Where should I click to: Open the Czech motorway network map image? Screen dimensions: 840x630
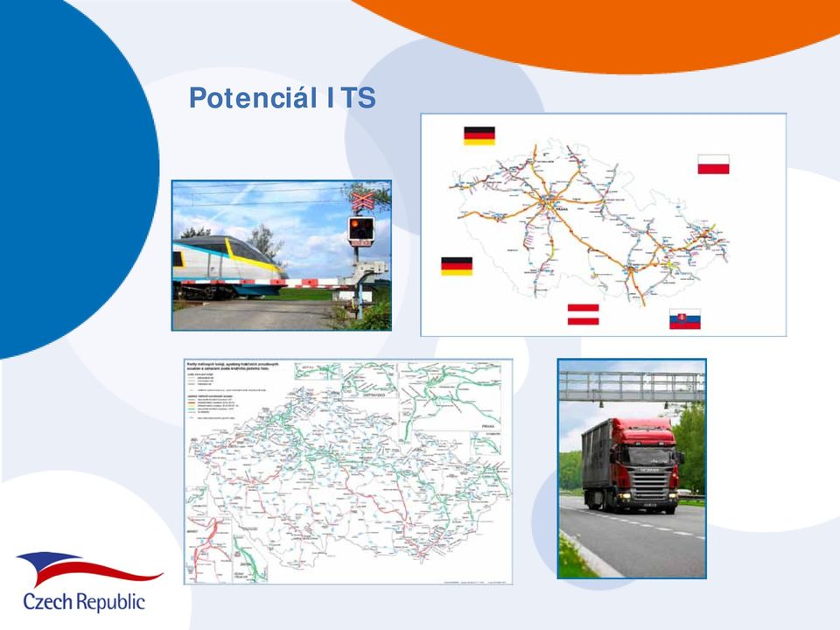(603, 225)
